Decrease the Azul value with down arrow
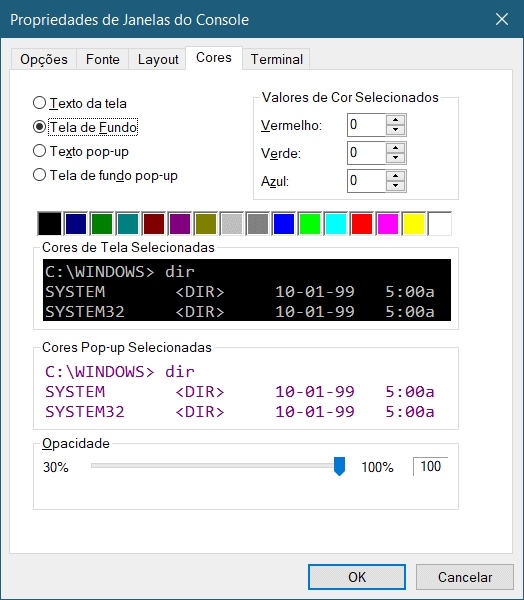524x600 pixels. (395, 186)
